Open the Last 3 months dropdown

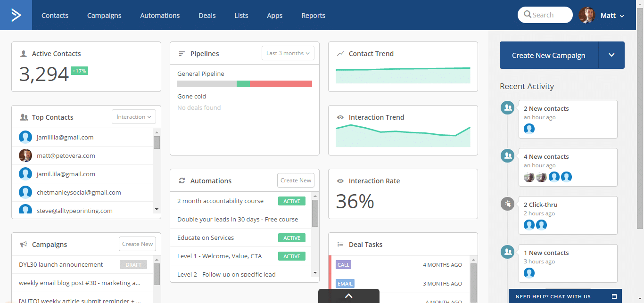point(288,53)
